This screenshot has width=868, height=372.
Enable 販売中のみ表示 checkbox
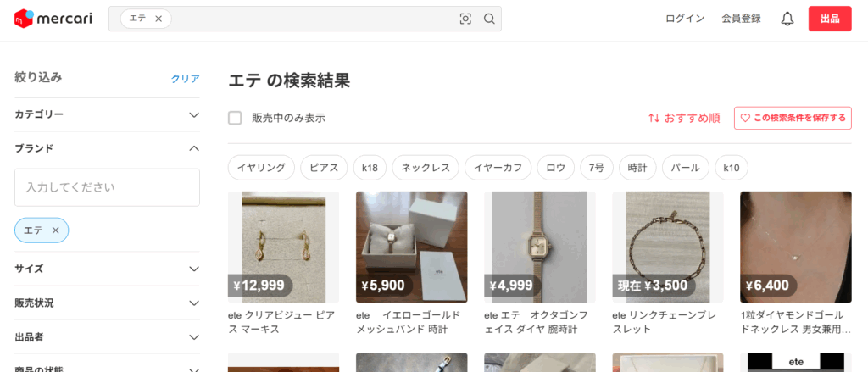click(x=236, y=118)
